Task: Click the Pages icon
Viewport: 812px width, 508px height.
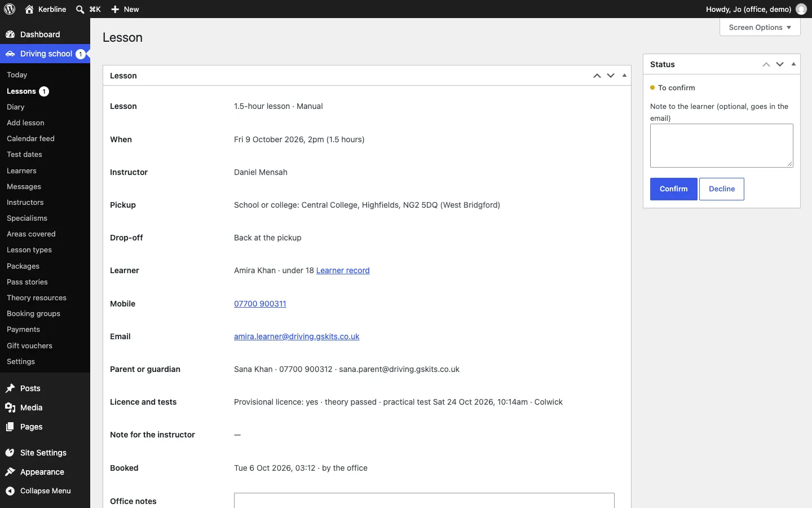Action: (10, 427)
